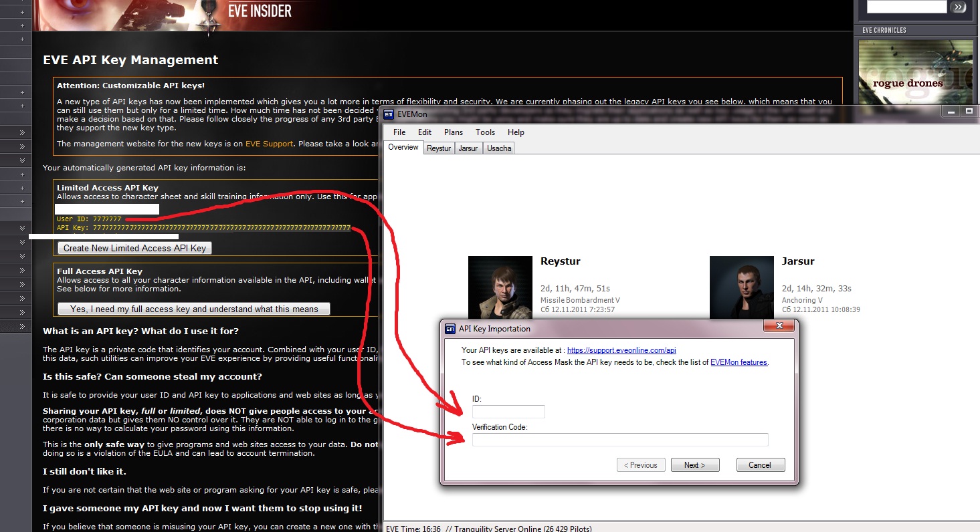Click the 'Missile Bombardment V' skill text

pyautogui.click(x=580, y=301)
